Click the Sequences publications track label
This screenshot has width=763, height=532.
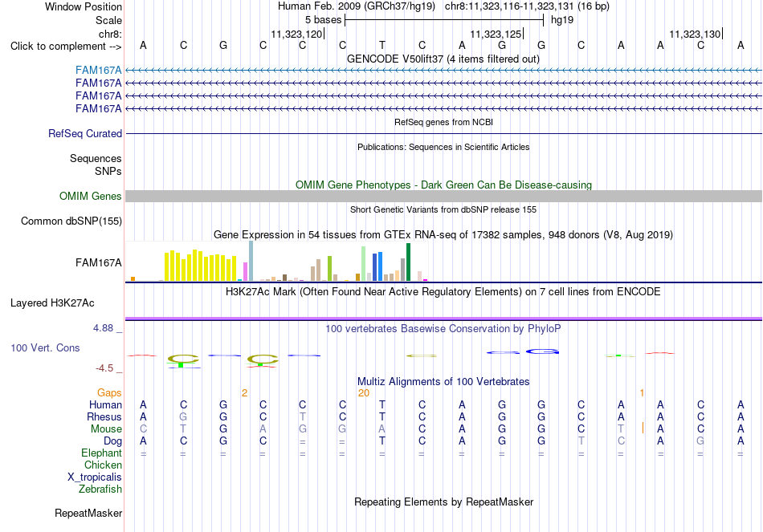(96, 159)
